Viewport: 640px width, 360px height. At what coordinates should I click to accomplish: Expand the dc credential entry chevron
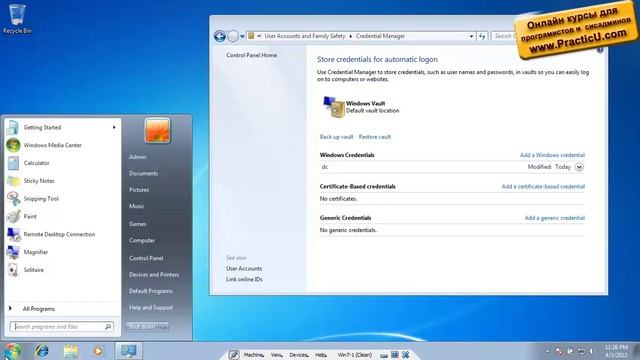tap(579, 167)
